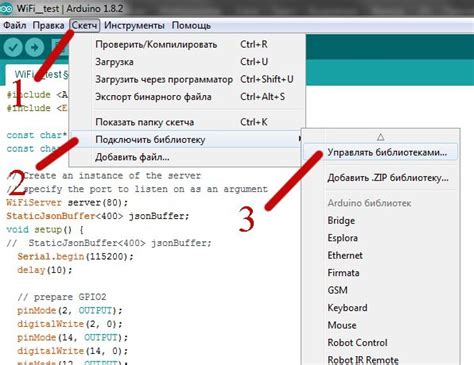Select Добавить файл... menu entry
This screenshot has width=474, height=365.
[188, 157]
